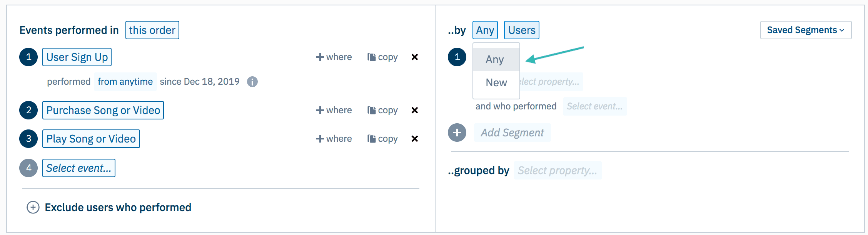Click Select event beside "and who performed"

pos(595,106)
